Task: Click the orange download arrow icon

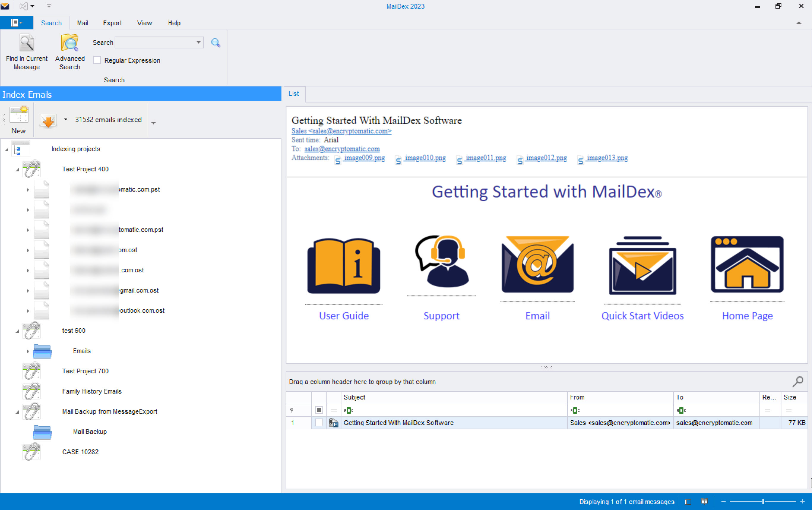Action: coord(48,120)
